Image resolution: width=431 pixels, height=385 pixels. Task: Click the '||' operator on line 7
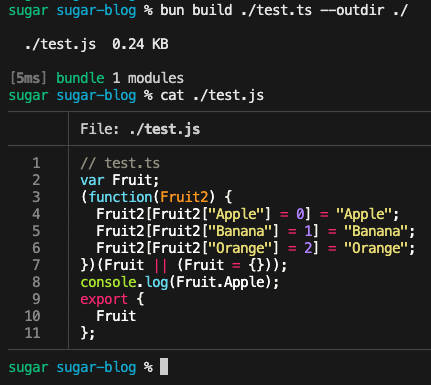click(161, 265)
